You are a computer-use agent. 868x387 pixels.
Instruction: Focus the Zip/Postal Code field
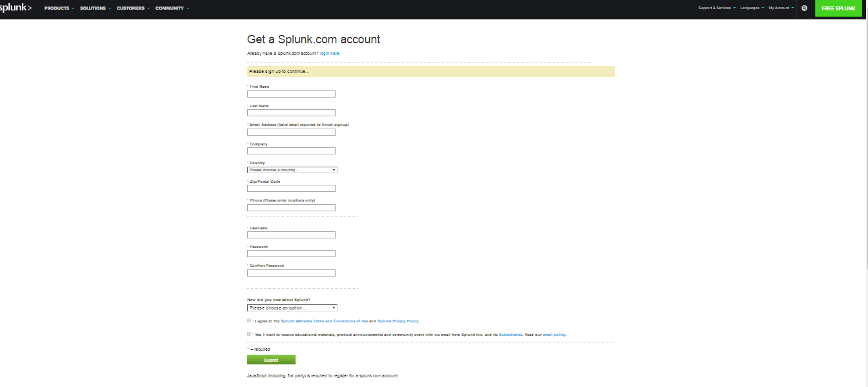click(291, 189)
